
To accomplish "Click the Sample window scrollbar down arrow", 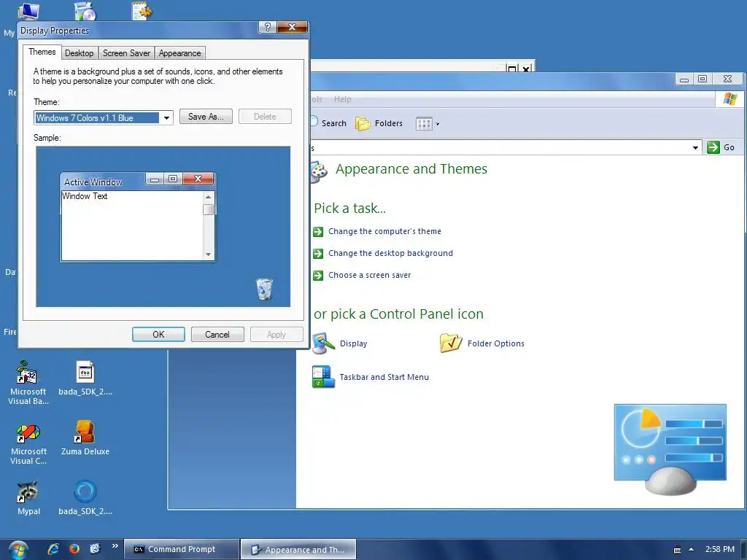I will coord(208,254).
